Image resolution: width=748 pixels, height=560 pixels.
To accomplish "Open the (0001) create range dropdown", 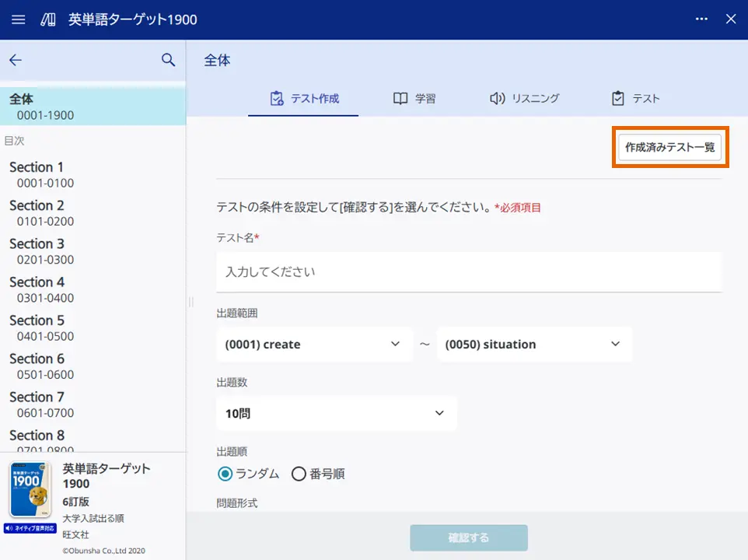I will tap(314, 344).
